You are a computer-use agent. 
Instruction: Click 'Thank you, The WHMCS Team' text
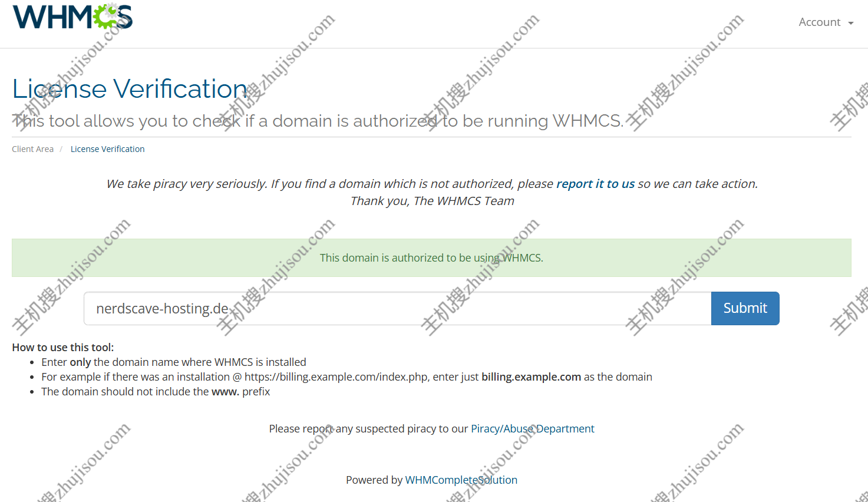(432, 201)
